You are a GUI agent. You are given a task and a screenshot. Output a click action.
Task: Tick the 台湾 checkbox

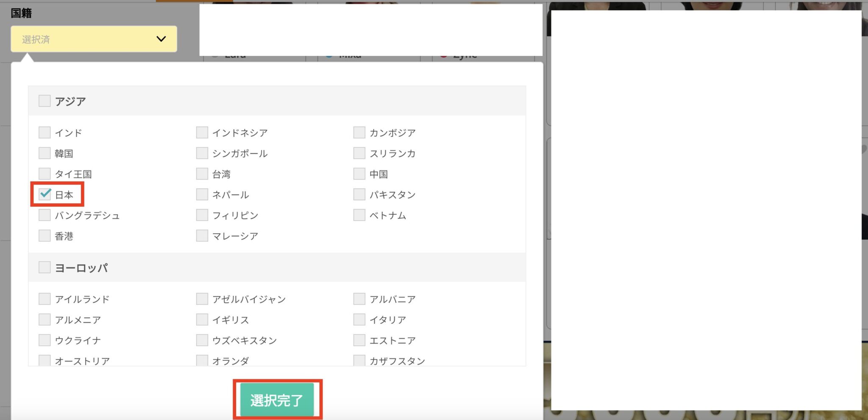202,174
